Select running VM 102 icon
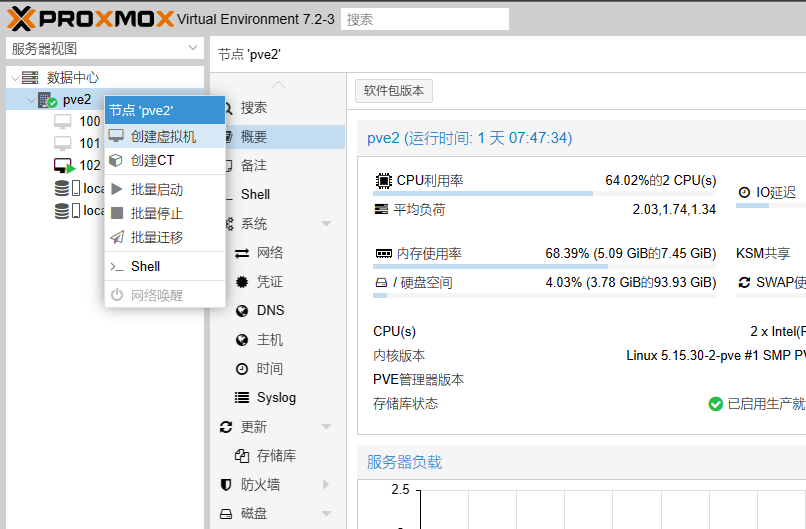 click(64, 166)
